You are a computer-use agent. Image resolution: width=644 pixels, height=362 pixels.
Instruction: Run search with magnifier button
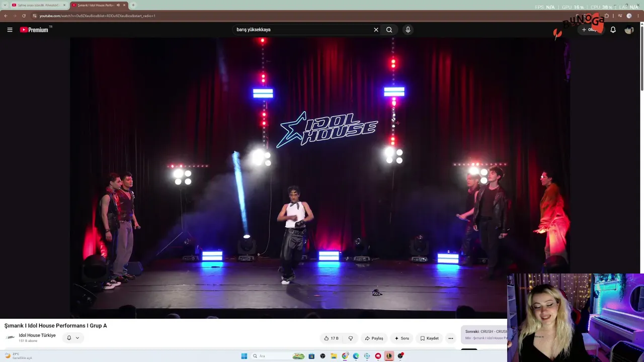(x=389, y=30)
